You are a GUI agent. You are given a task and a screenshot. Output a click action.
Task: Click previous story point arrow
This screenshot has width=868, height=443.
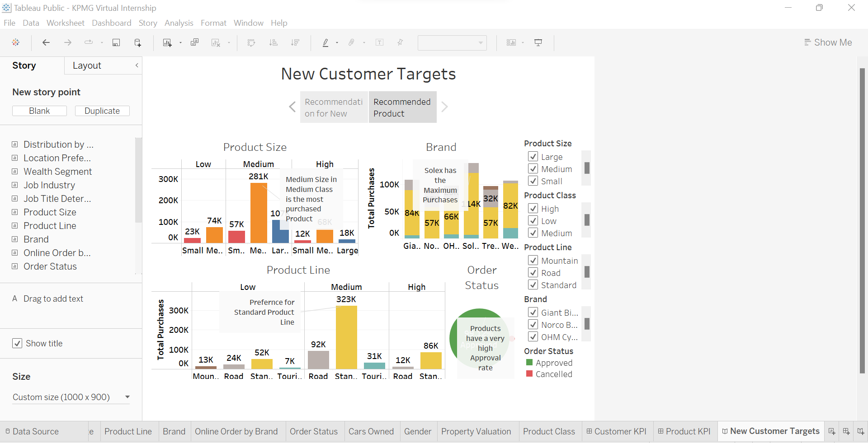292,107
